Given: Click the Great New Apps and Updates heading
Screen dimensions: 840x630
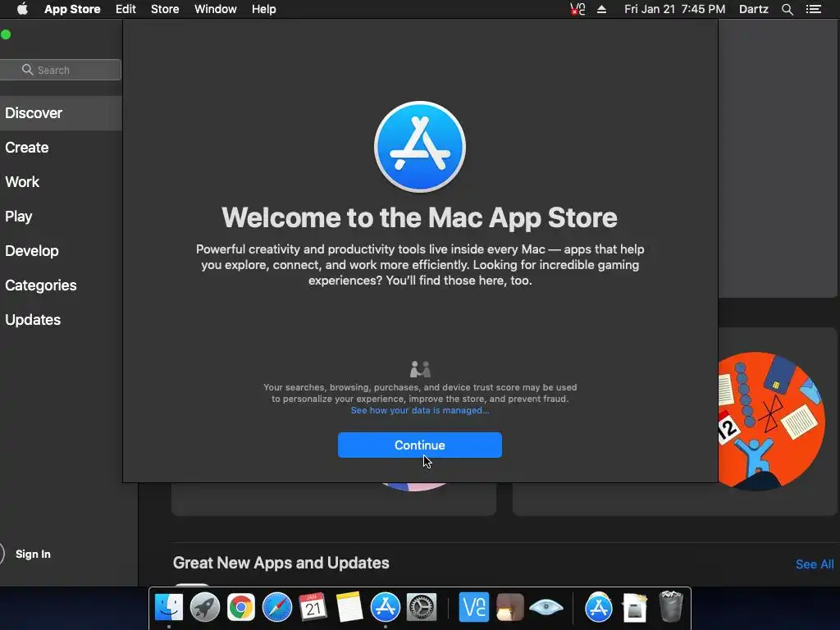Looking at the screenshot, I should point(281,563).
